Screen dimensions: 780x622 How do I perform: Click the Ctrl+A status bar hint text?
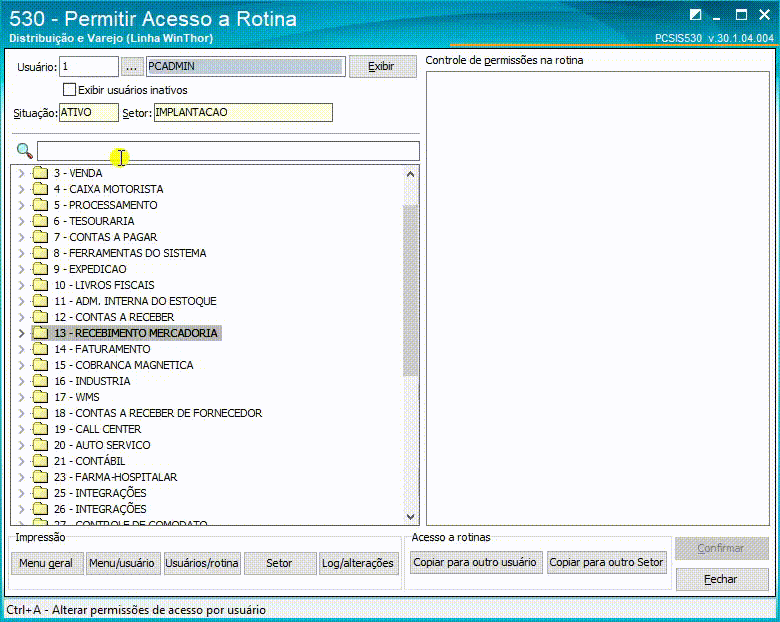coord(136,610)
